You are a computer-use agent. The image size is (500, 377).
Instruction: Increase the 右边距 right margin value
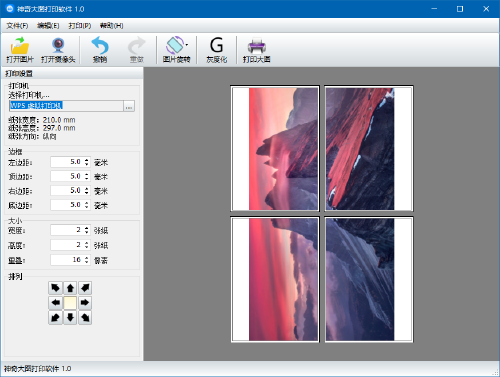click(x=87, y=189)
